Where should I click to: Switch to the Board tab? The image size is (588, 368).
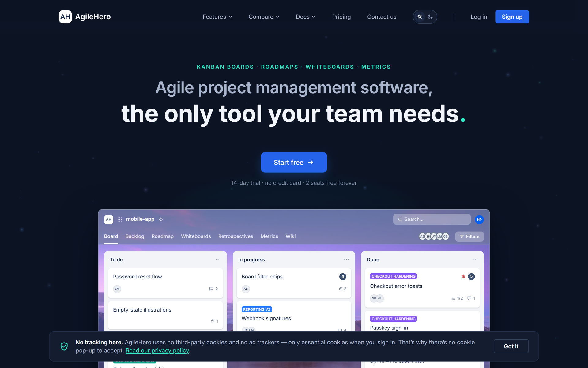pos(111,236)
